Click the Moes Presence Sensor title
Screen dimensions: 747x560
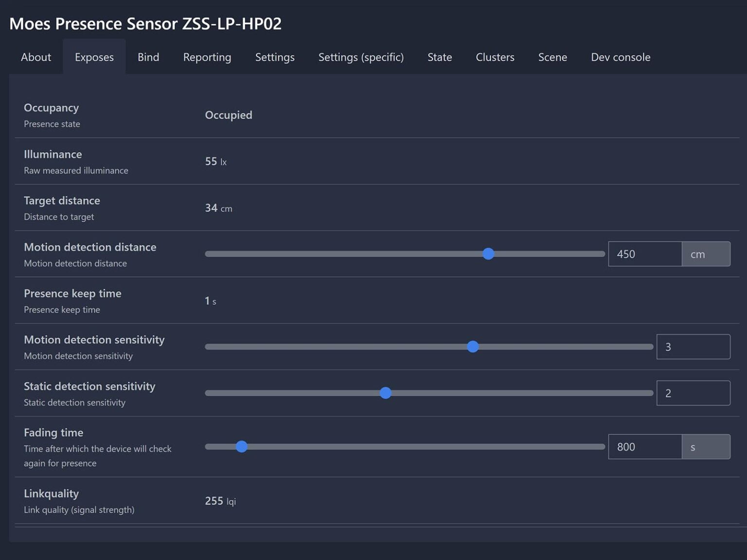tap(145, 23)
